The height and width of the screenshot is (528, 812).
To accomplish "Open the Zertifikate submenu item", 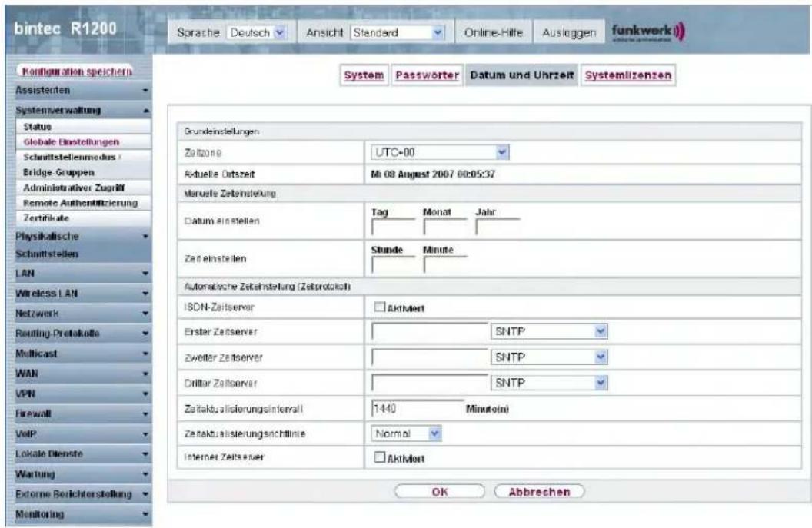I will [83, 218].
